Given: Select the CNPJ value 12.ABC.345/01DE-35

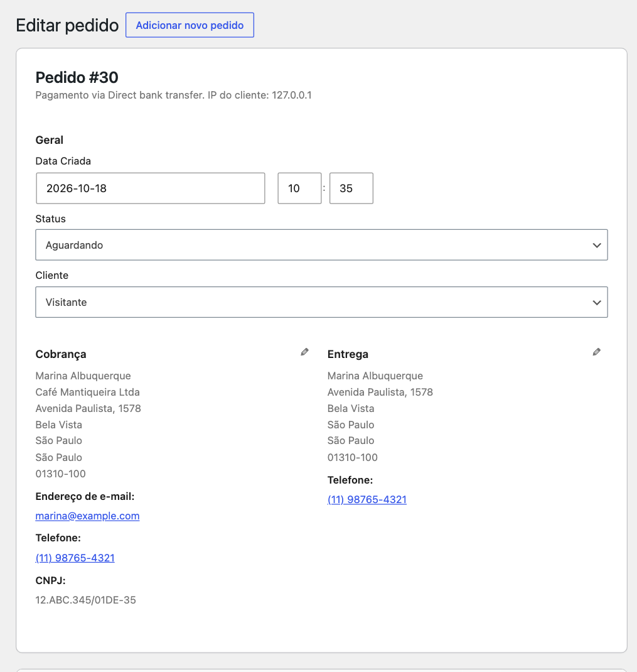Looking at the screenshot, I should [x=86, y=600].
